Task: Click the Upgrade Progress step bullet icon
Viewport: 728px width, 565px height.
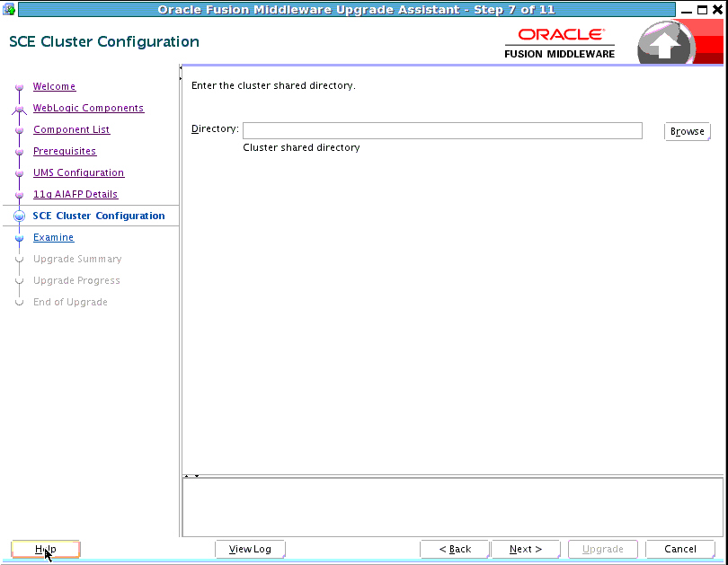Action: (x=19, y=281)
